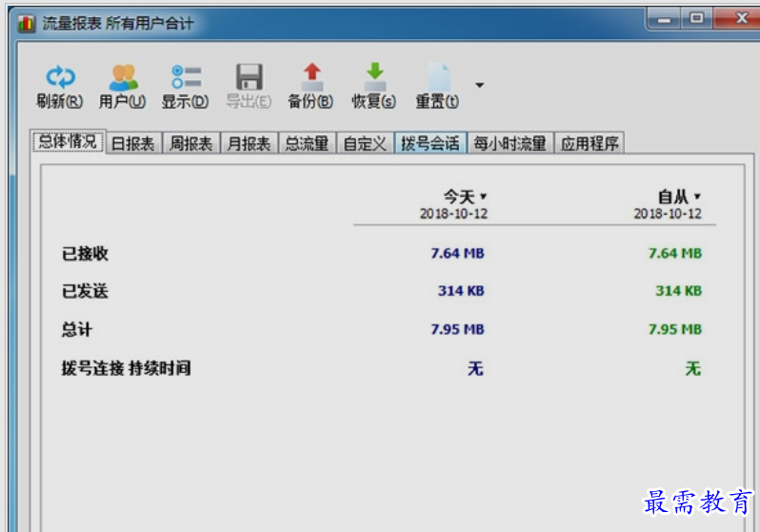Screen dimensions: 760x532
Task: Switch to the 日报表 tab
Action: coord(132,144)
